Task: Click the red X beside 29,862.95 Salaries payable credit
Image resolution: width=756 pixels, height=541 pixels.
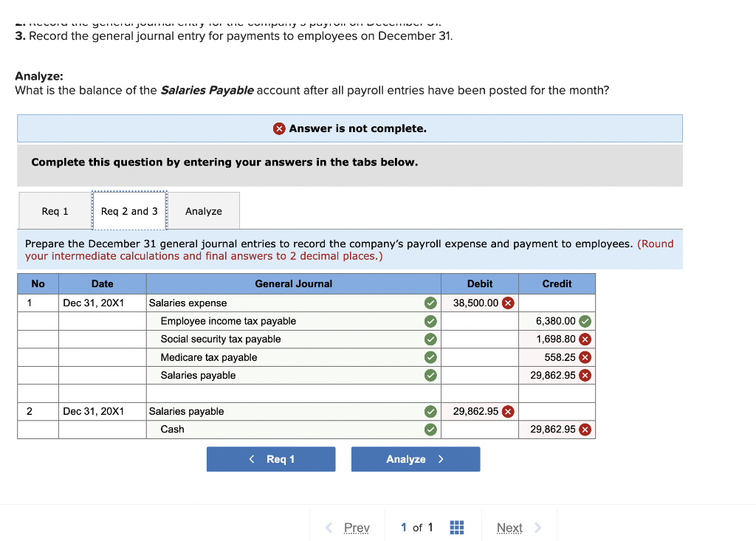Action: (x=586, y=375)
